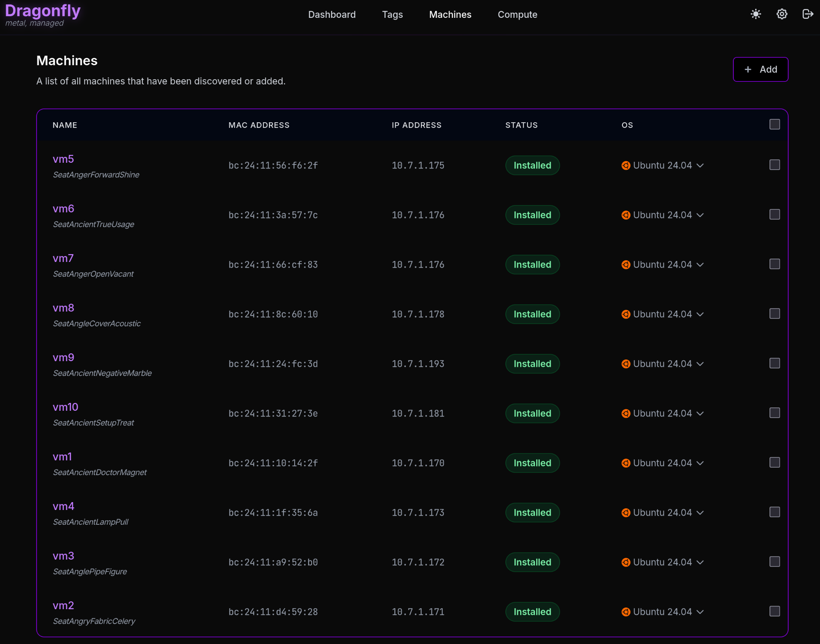Check the select-all checkbox in the table header
Screen dimensions: 820x644
tap(774, 124)
